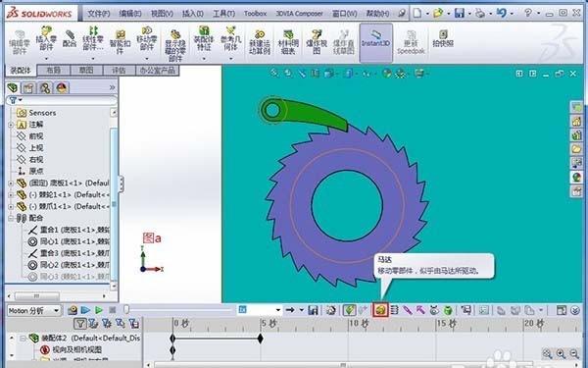Open the 插入(I) menu
The image size is (588, 368).
(x=193, y=14)
